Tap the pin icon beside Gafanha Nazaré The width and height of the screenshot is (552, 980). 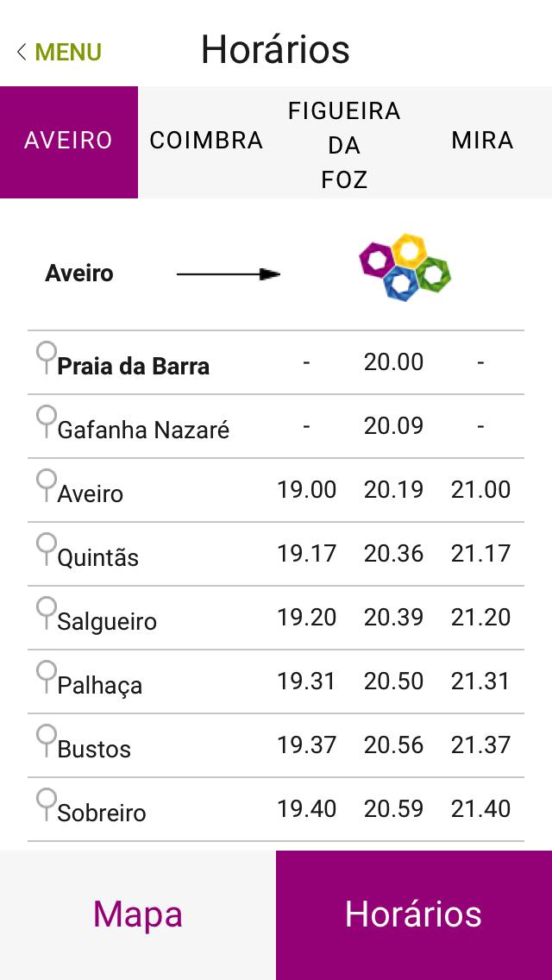point(47,420)
